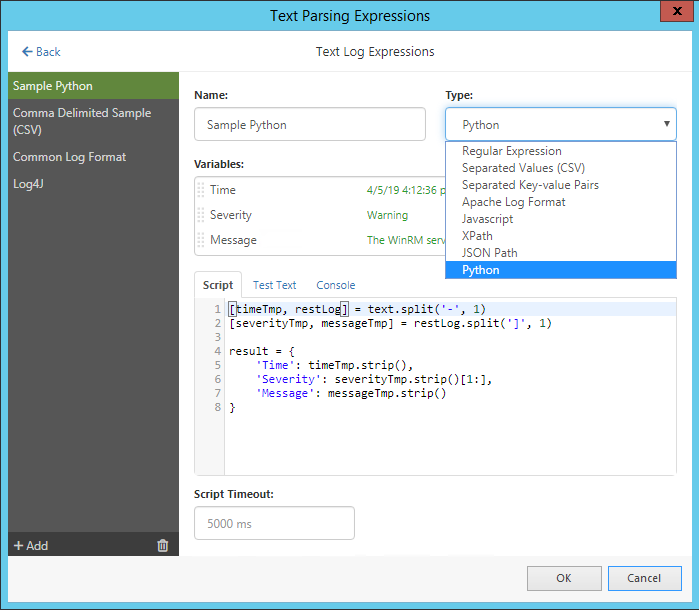Grab the Time variable drag handle
The width and height of the screenshot is (699, 610).
pos(201,190)
